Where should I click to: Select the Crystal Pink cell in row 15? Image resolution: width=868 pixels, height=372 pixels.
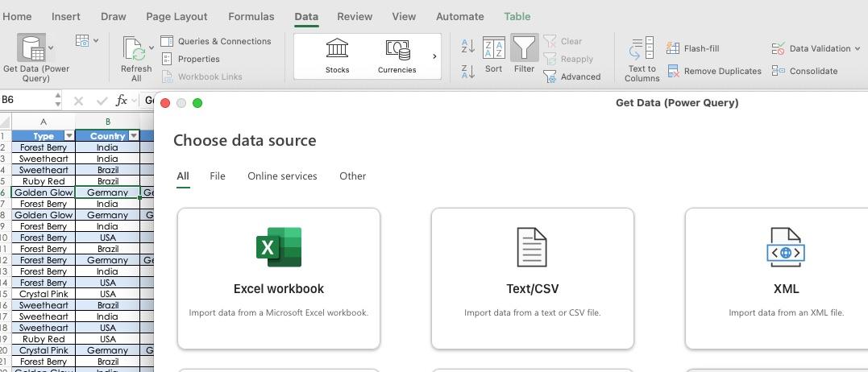click(44, 294)
